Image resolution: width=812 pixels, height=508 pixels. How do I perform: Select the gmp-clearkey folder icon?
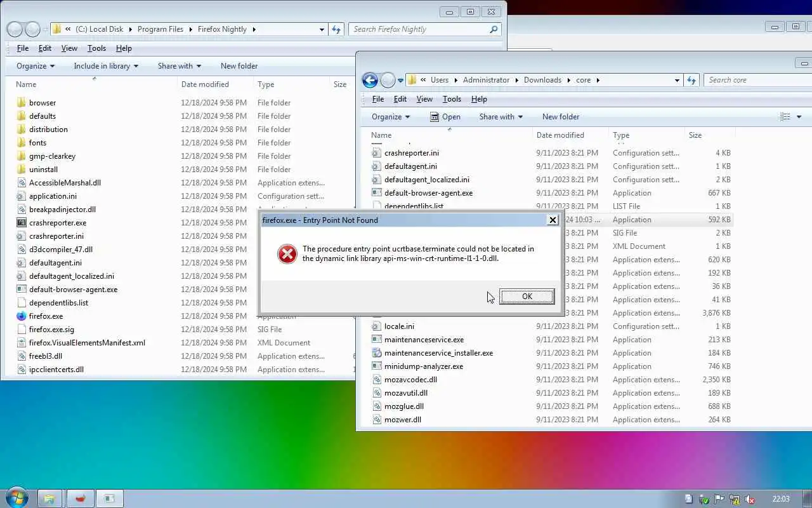point(21,156)
